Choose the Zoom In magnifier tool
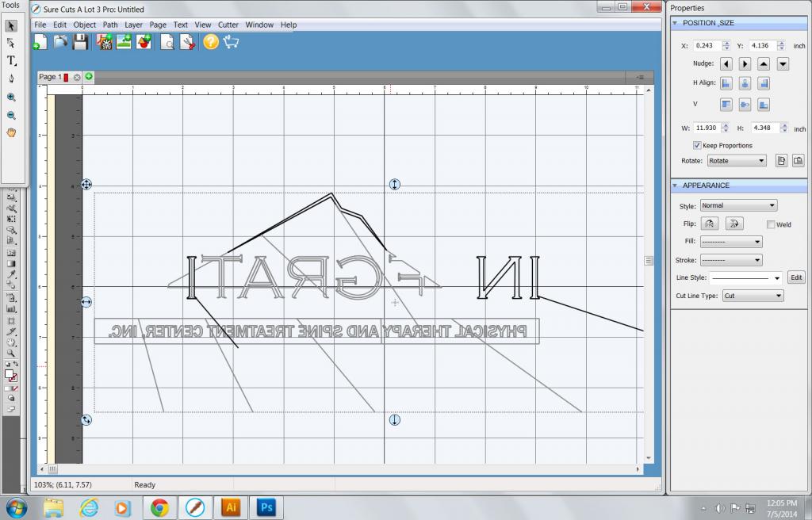The width and height of the screenshot is (812, 520). (11, 97)
